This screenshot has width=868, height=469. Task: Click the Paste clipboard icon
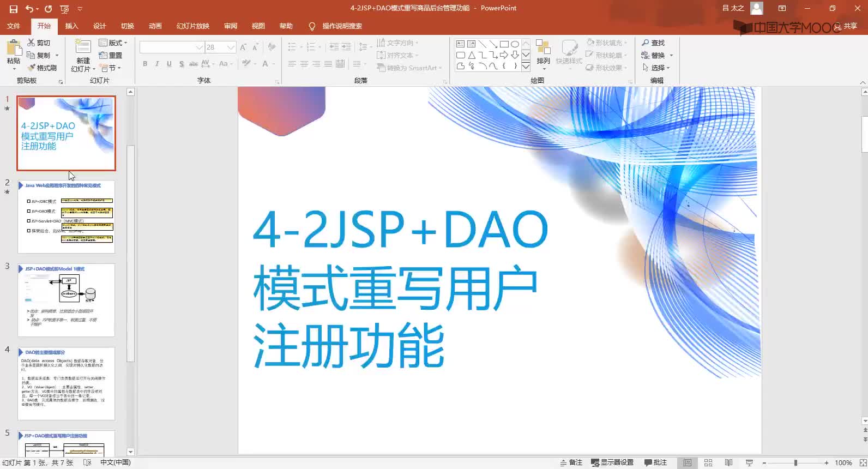click(13, 47)
